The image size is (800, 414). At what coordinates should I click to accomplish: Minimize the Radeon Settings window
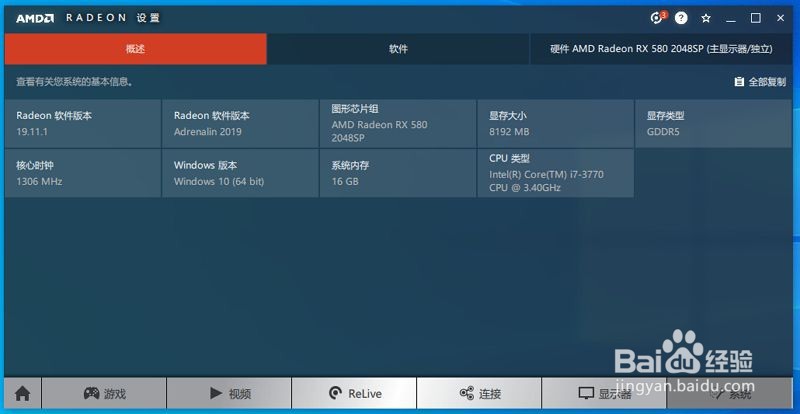point(731,19)
